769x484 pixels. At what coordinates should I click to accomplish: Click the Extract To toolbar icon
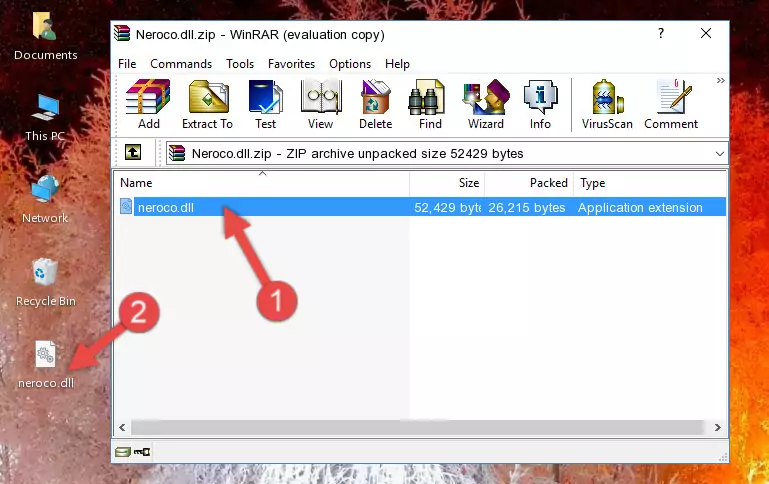207,104
